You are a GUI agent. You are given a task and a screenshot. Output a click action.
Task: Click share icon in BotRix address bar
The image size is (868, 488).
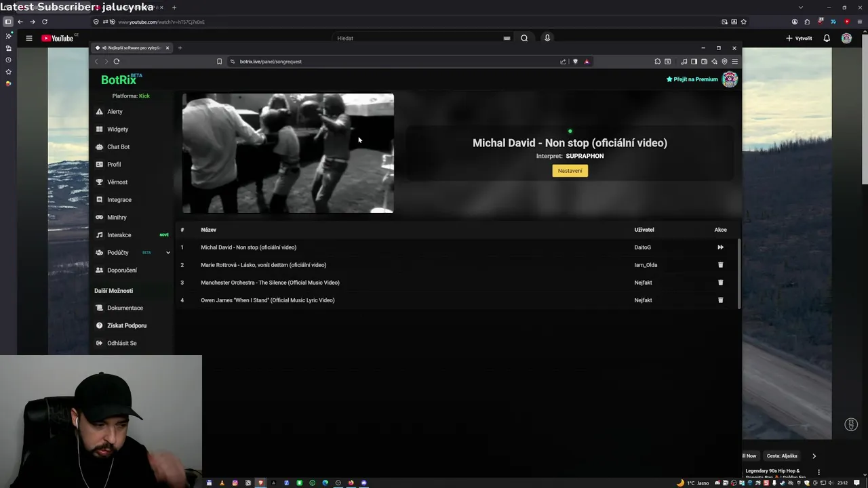click(x=563, y=62)
